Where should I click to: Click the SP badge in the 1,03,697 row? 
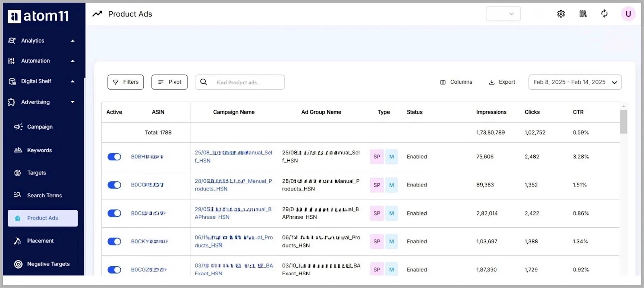click(x=377, y=242)
